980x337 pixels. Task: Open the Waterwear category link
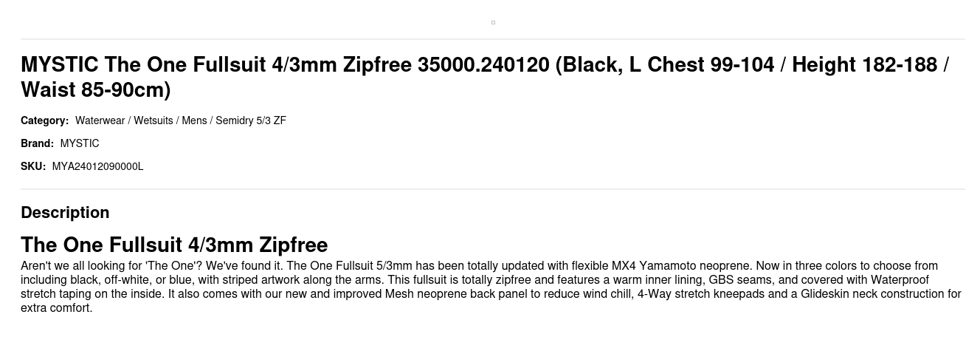pyautogui.click(x=100, y=120)
